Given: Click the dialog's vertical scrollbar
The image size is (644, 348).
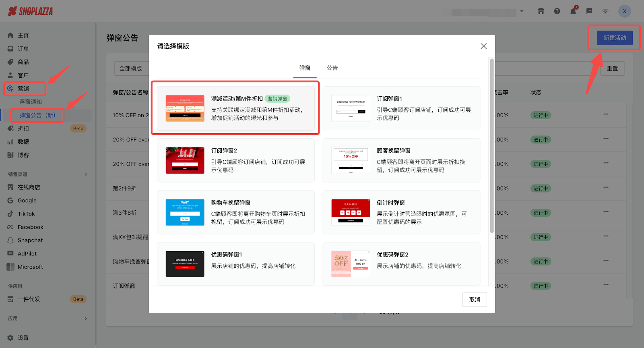Looking at the screenshot, I should [x=491, y=145].
